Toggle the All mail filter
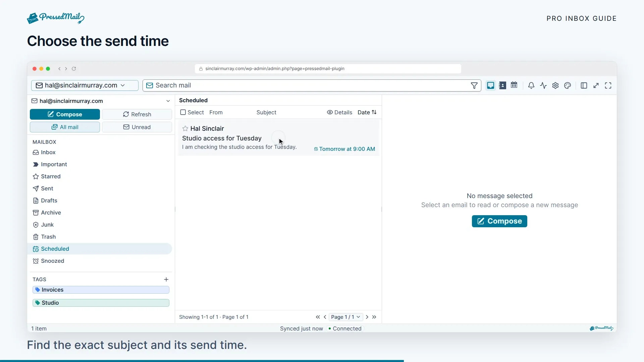The height and width of the screenshot is (362, 644). 65,127
